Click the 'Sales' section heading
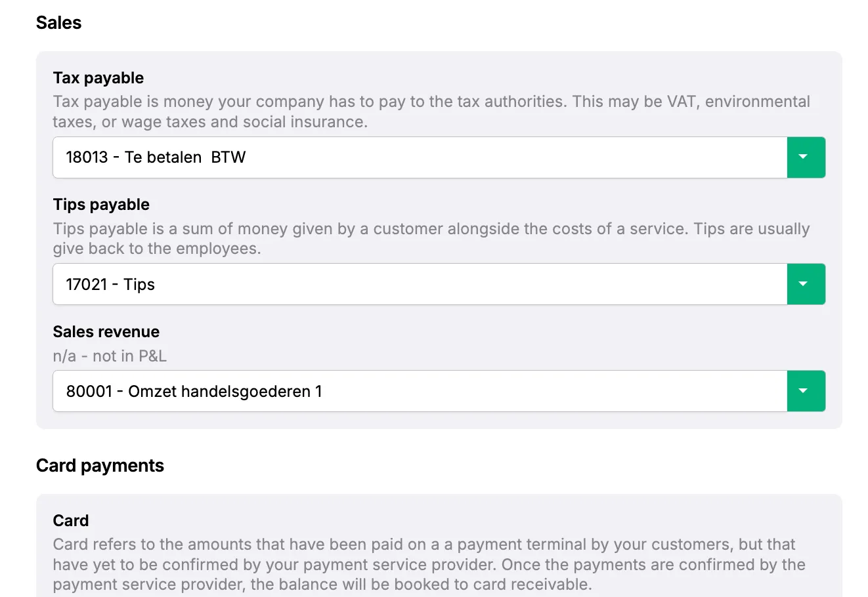868x597 pixels. point(59,23)
